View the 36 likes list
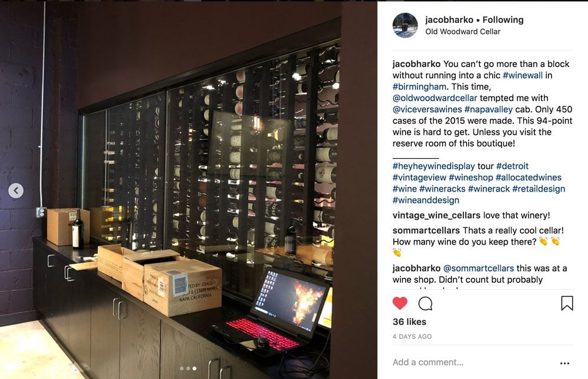Image resolution: width=588 pixels, height=379 pixels. click(x=409, y=321)
